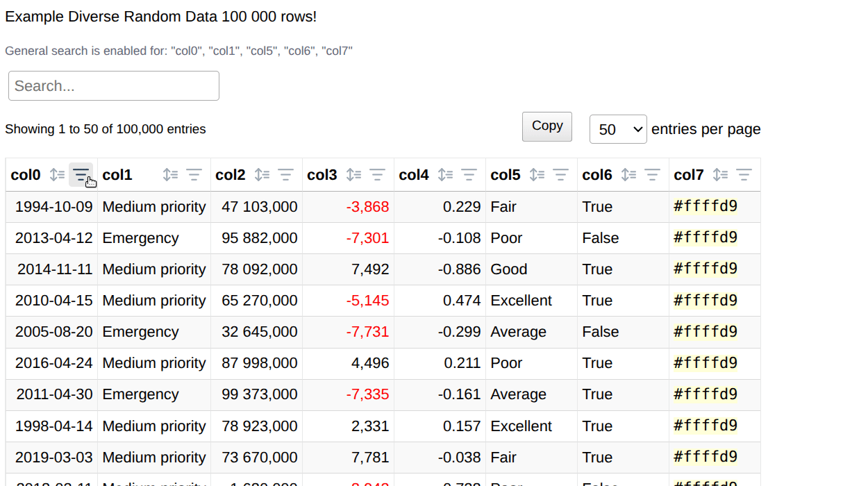Open the col3 filter icon

[377, 175]
